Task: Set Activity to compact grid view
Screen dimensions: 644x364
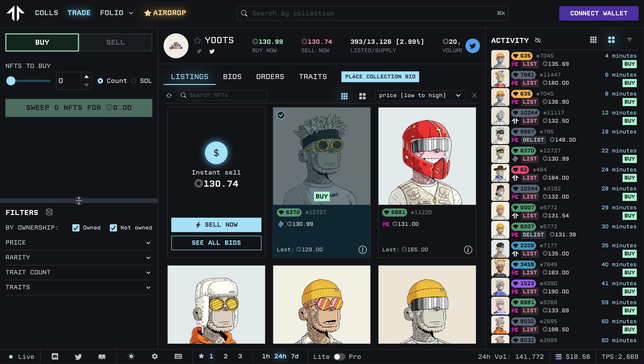Action: tap(593, 40)
